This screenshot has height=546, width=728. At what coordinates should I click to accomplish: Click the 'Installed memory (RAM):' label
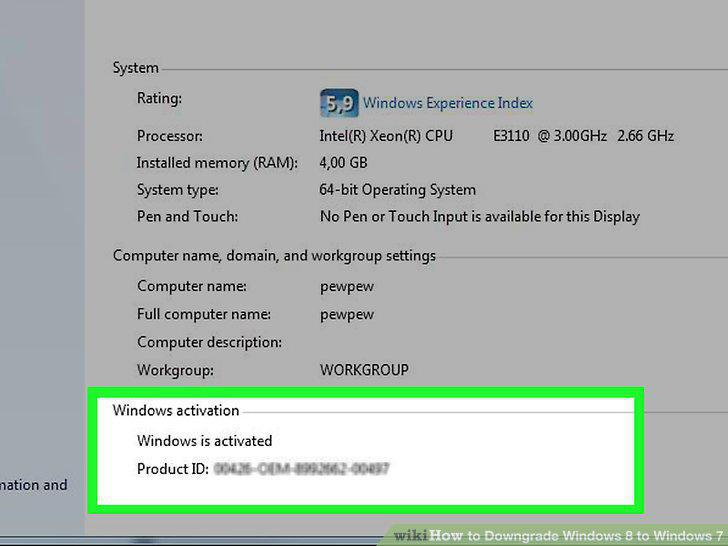click(x=217, y=163)
